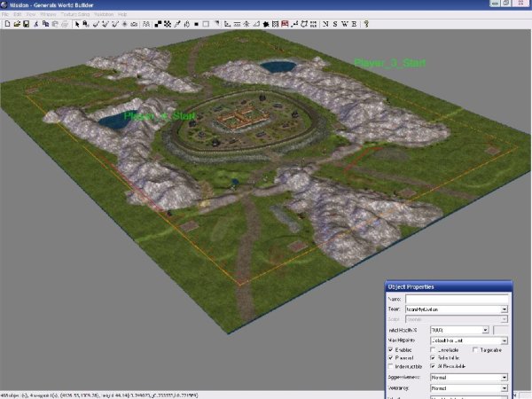The height and width of the screenshot is (399, 532).
Task: Click the New map toolbar icon
Action: [6, 24]
